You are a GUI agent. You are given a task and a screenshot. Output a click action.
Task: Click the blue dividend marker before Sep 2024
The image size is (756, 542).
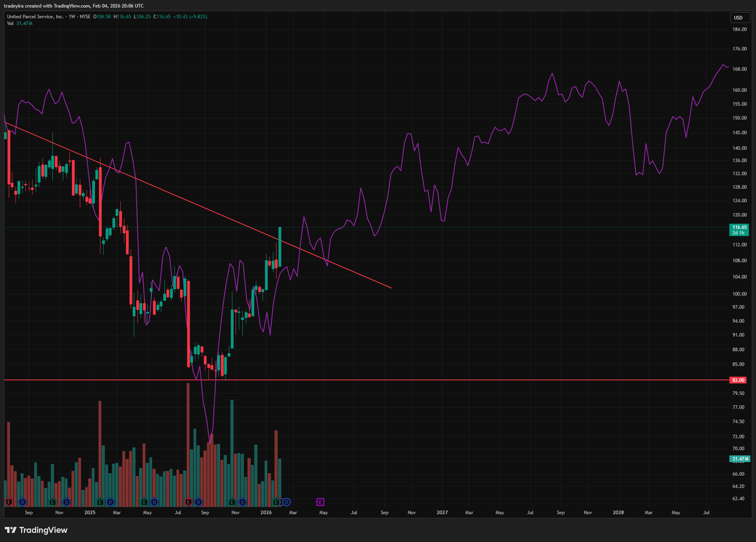[x=22, y=502]
